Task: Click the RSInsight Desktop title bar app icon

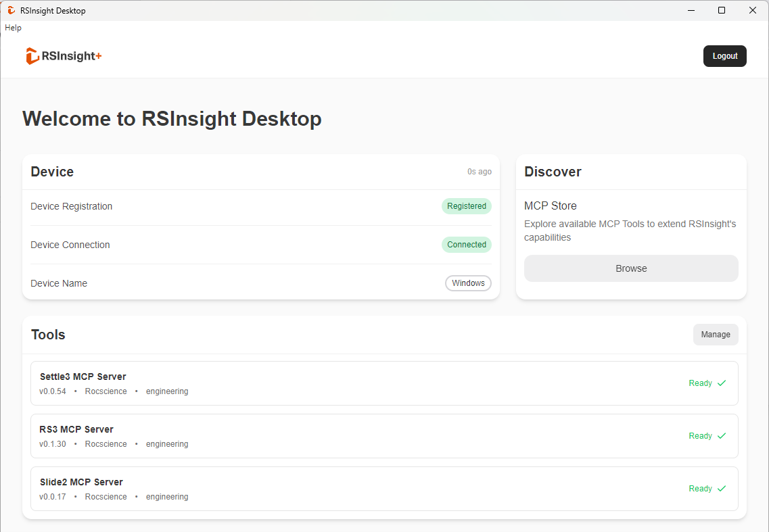Action: [11, 10]
